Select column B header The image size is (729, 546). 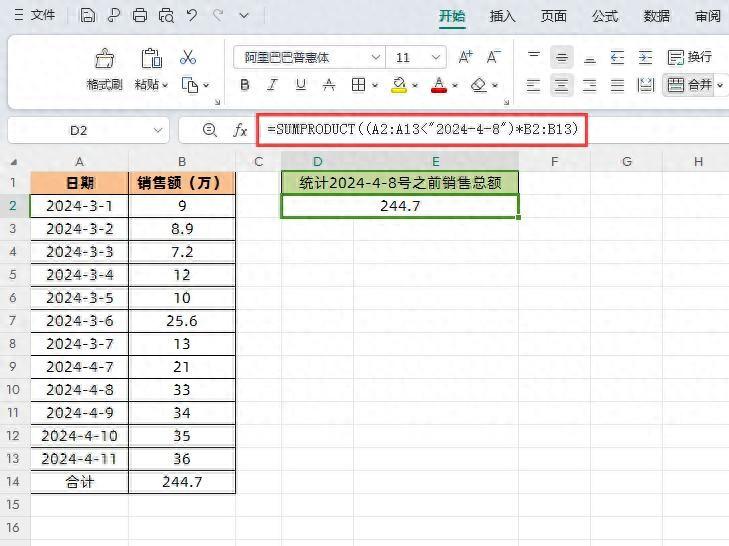point(182,162)
